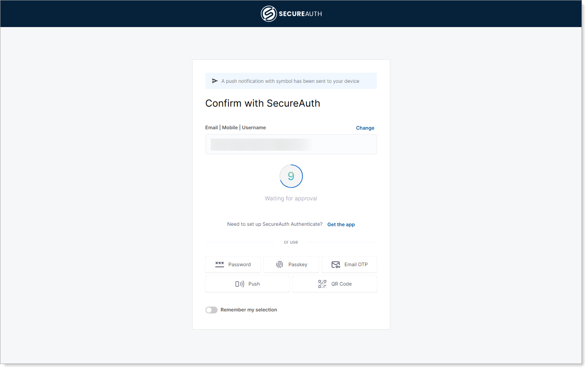Choose the Password text label option
The image size is (588, 370).
239,265
